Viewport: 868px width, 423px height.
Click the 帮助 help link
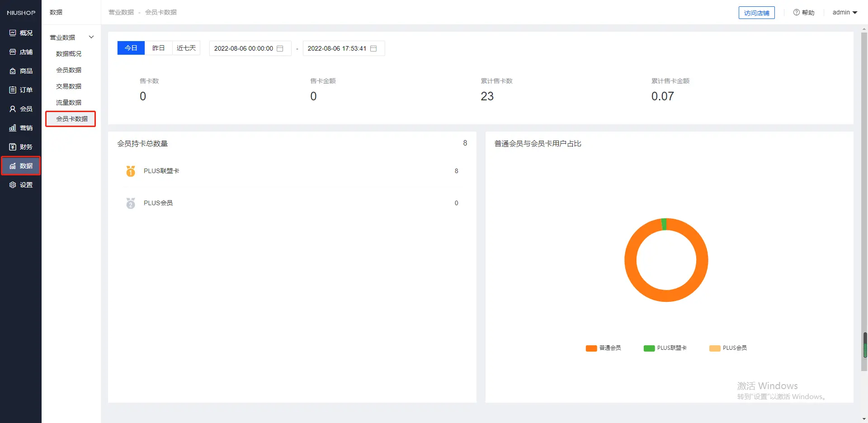[x=804, y=13]
